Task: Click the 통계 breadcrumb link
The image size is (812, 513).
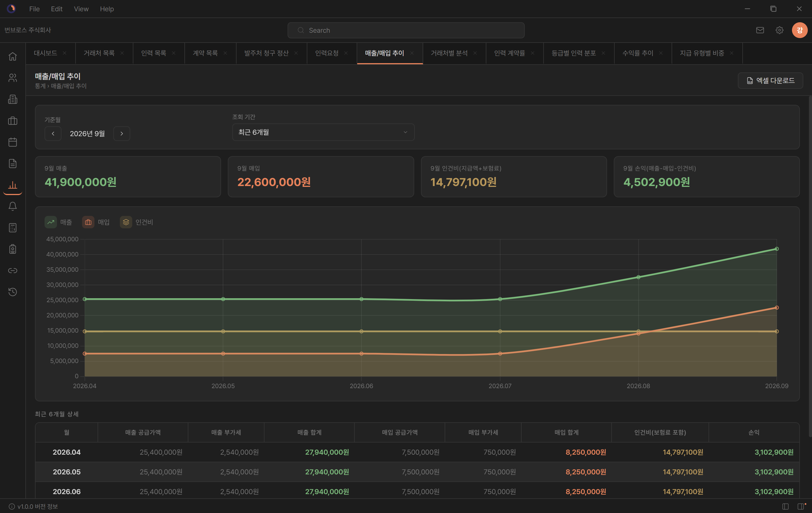Action: coord(40,86)
